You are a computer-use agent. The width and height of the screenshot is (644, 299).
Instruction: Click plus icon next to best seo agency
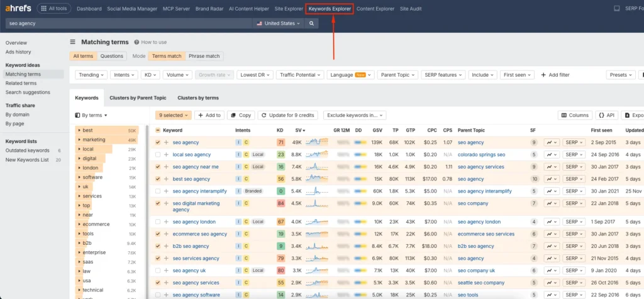coord(166,179)
